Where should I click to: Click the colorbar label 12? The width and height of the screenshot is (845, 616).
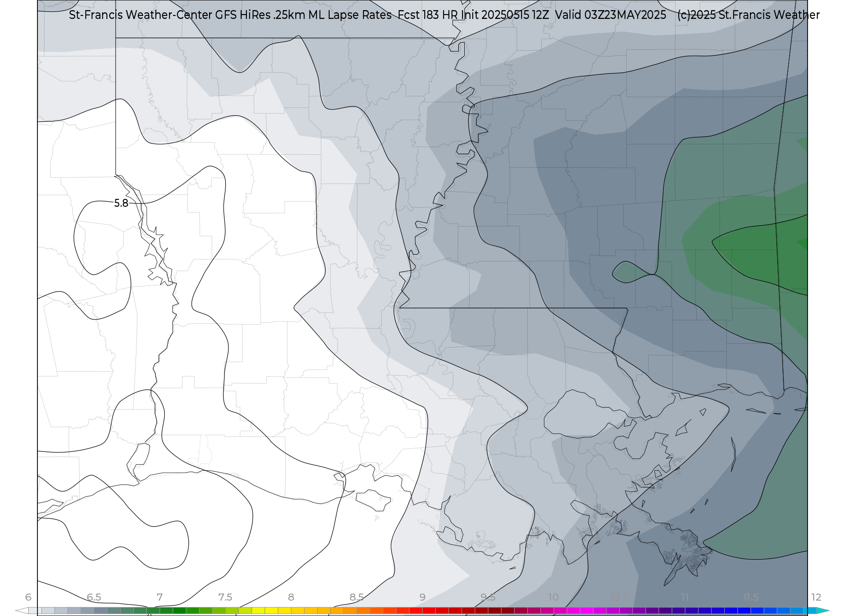[816, 597]
